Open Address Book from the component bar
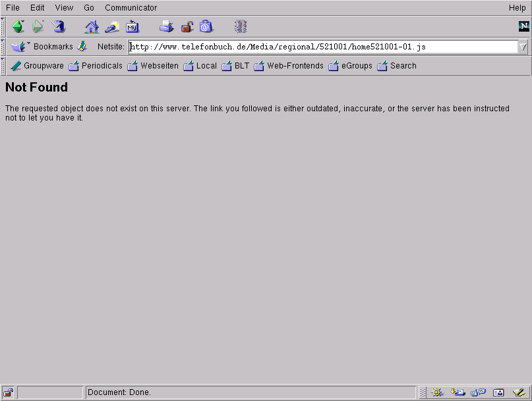Viewport: 532px width, 401px height. point(498,392)
